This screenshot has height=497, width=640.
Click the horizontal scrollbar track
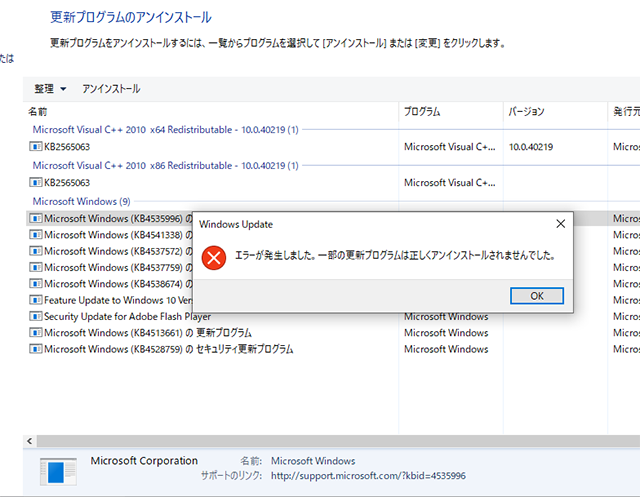coord(338,441)
